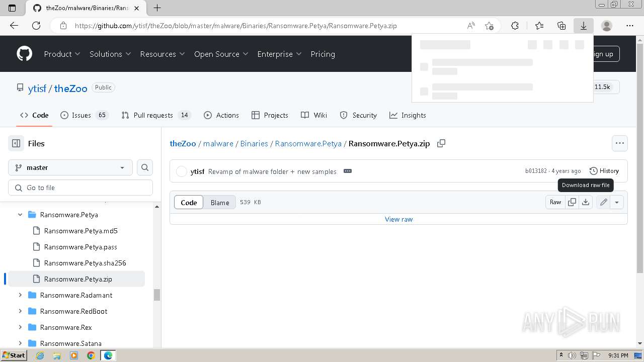Switch to Code view toggle
Screen dimensions: 644x362
click(x=189, y=202)
